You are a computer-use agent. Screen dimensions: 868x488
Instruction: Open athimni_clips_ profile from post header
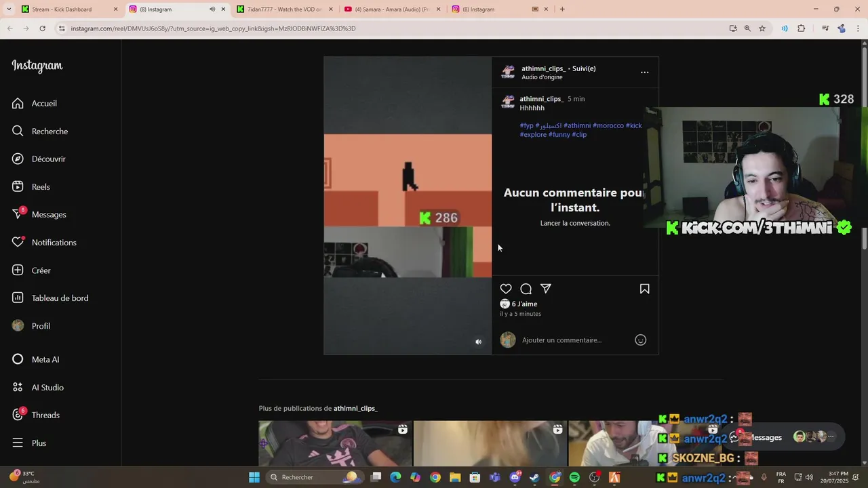tap(543, 68)
